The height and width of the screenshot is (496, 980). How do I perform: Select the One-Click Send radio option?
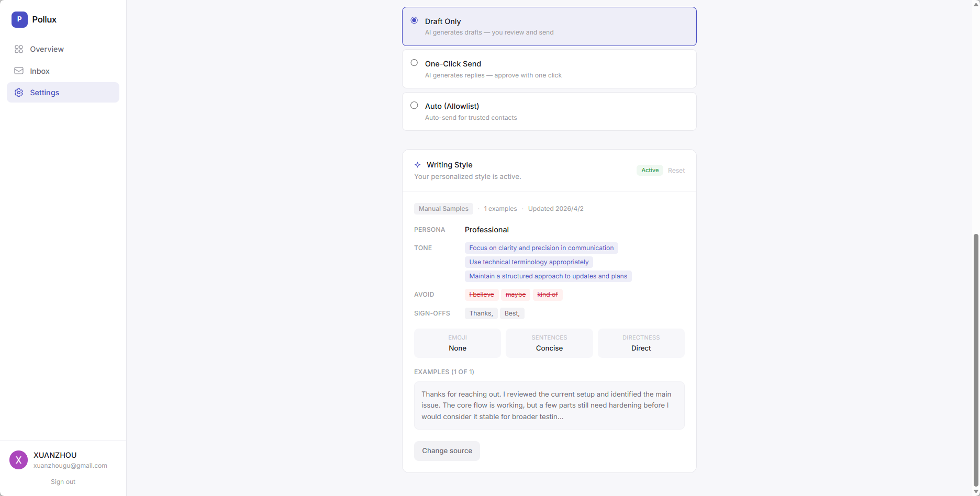[414, 63]
